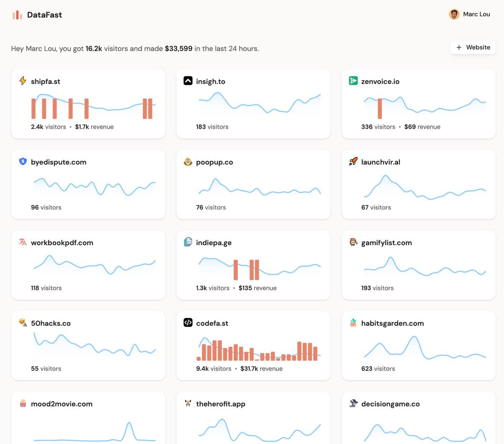Open Marc Lou profile menu
Viewport: 504px width, 444px height.
click(470, 14)
